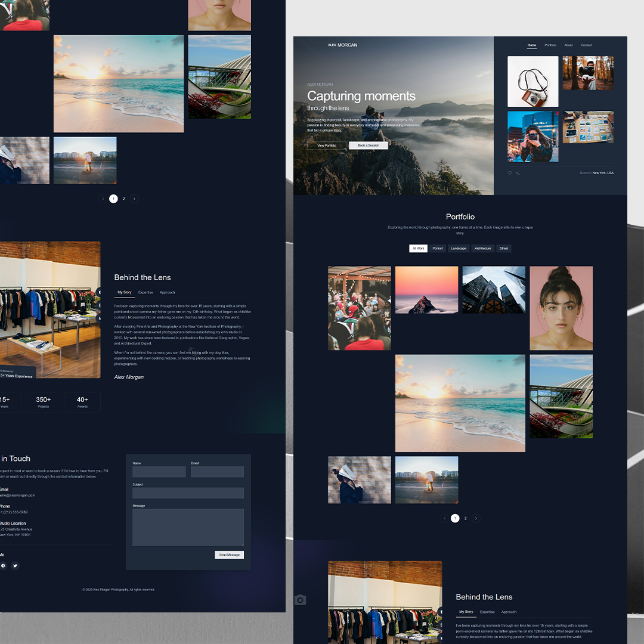Viewport: 644px width, 644px height.
Task: Select the Landscape portfolio filter
Action: click(x=459, y=249)
